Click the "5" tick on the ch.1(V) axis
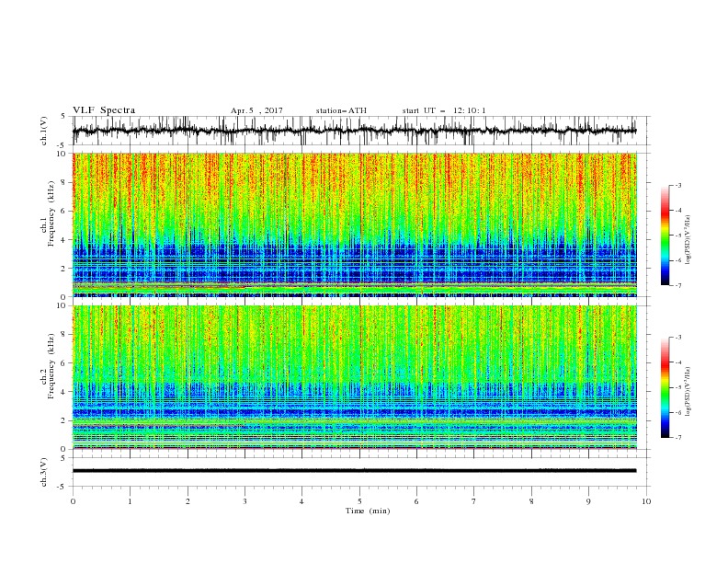Screen dimensions: 728x563 tap(63, 117)
